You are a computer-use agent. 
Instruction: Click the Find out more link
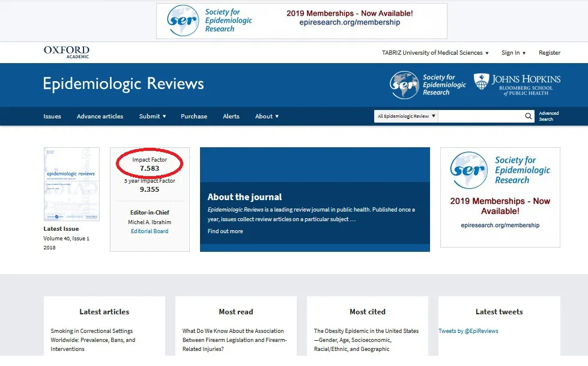pyautogui.click(x=225, y=231)
